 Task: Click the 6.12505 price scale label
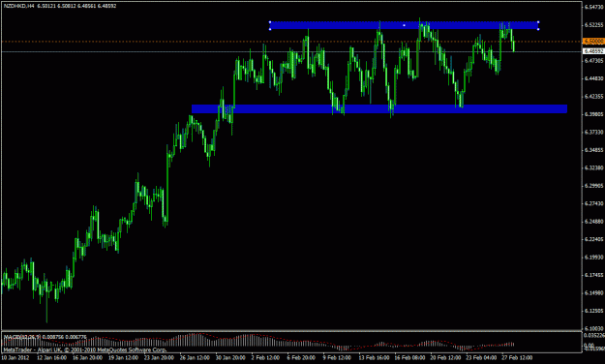[593, 311]
